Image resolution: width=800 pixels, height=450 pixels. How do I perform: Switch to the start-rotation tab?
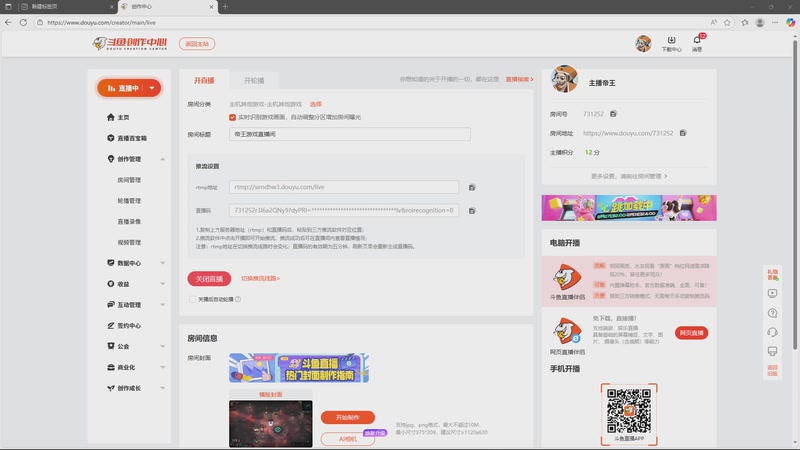coord(254,80)
